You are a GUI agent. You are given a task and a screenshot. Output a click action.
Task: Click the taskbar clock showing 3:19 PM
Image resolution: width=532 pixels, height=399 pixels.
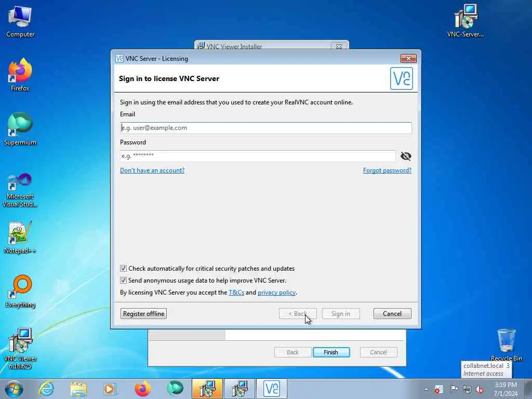(x=506, y=389)
